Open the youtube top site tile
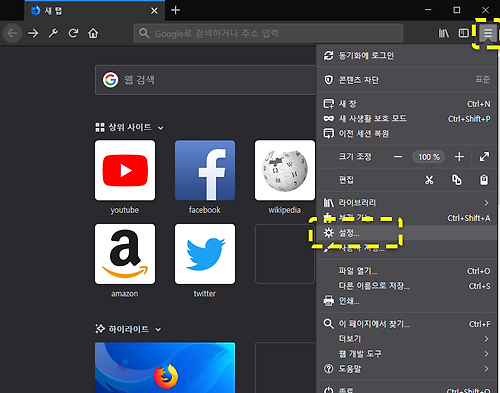500x393 pixels. 125,170
